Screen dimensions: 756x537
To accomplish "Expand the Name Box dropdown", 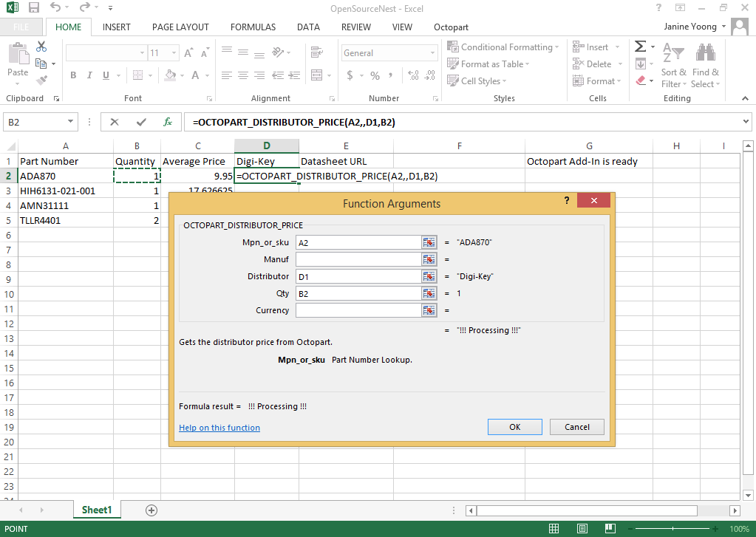I will click(71, 122).
